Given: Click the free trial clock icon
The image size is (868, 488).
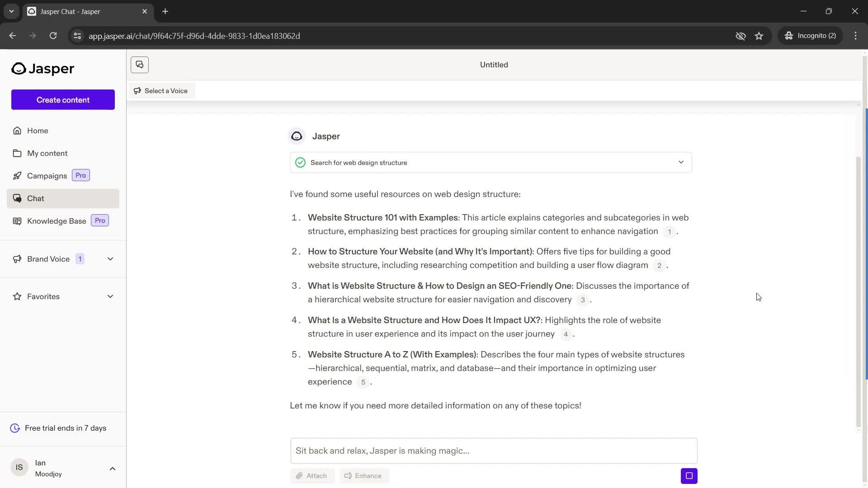Looking at the screenshot, I should [x=15, y=428].
